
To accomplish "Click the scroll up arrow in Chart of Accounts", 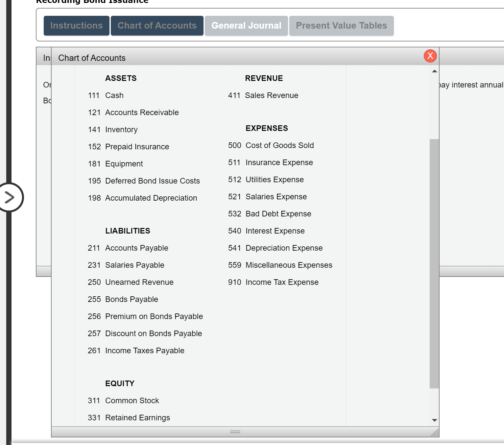I will [x=434, y=71].
